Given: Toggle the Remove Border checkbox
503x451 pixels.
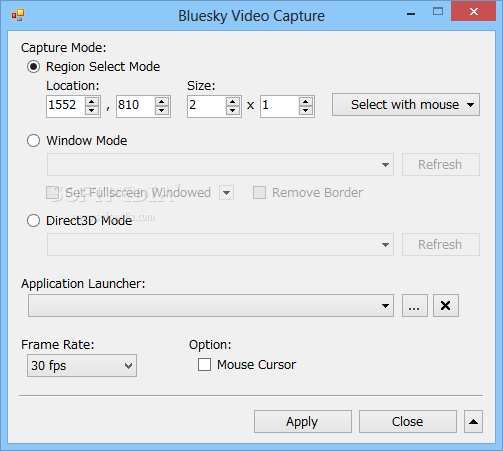Looking at the screenshot, I should pos(259,193).
